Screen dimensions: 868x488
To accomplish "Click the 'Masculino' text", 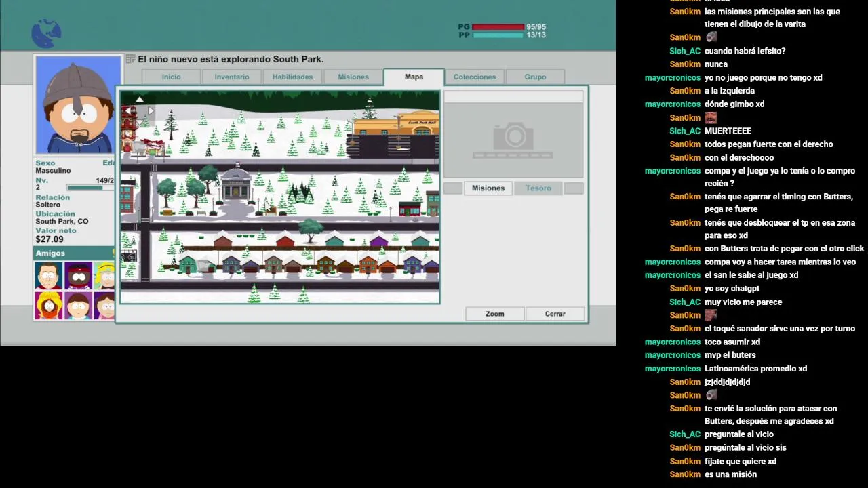I will click(53, 171).
